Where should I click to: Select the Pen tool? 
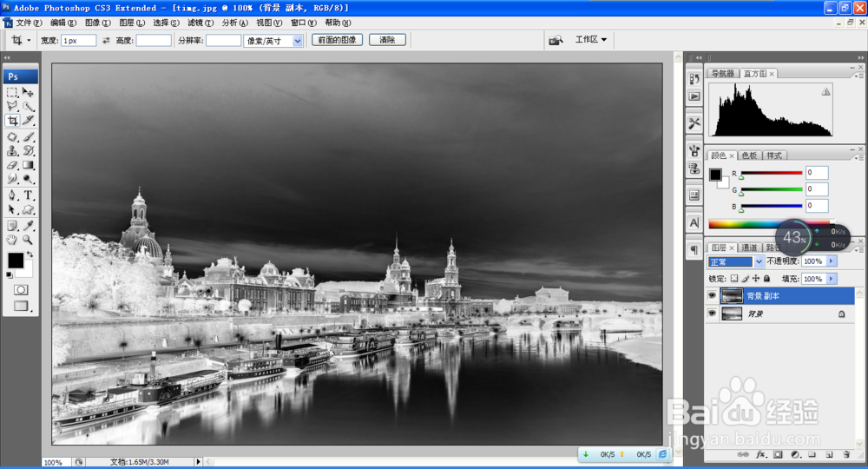(12, 195)
